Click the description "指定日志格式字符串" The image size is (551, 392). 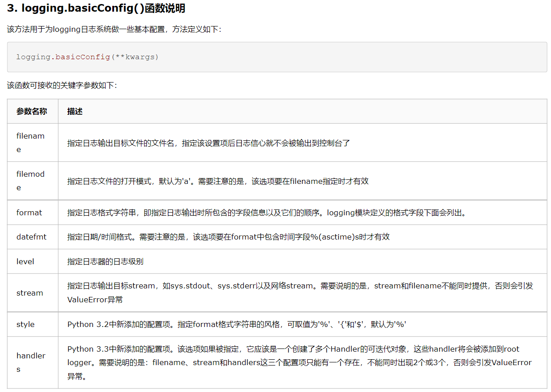(x=102, y=213)
